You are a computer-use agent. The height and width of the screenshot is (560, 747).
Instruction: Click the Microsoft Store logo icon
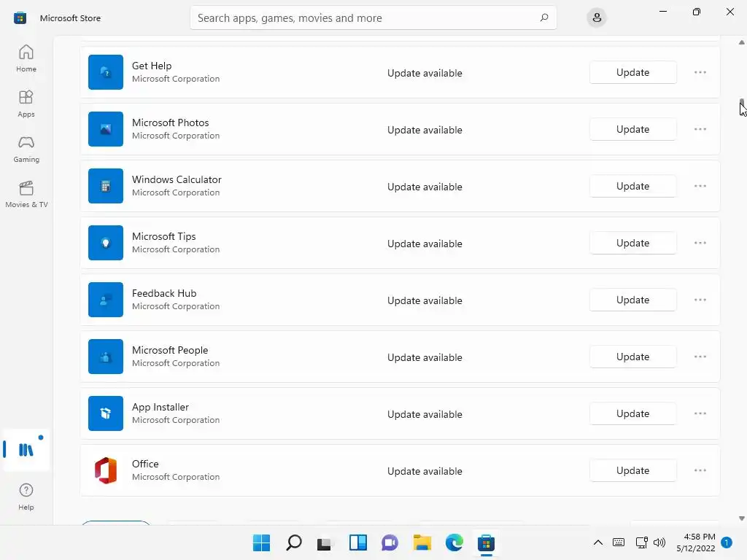(x=20, y=18)
